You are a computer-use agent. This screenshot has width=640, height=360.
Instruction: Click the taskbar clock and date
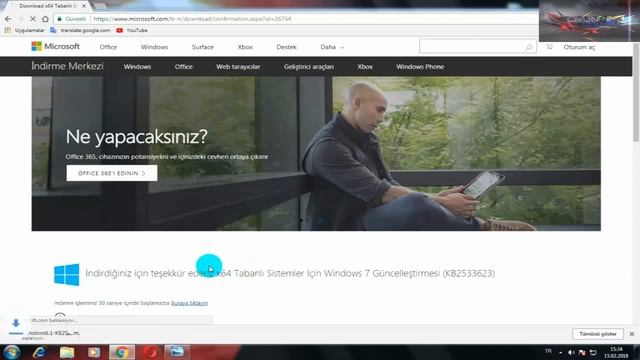pyautogui.click(x=616, y=353)
